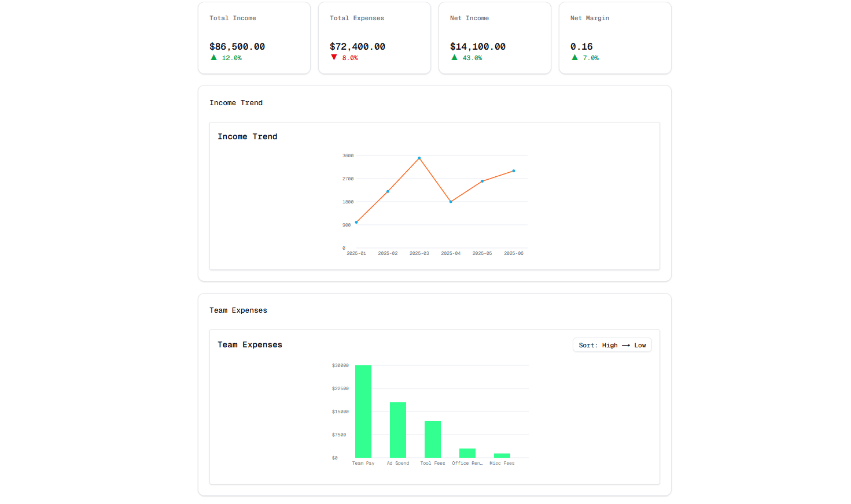Select the 2025-05 data point on Income Trend
This screenshot has height=504, width=851.
pos(482,181)
